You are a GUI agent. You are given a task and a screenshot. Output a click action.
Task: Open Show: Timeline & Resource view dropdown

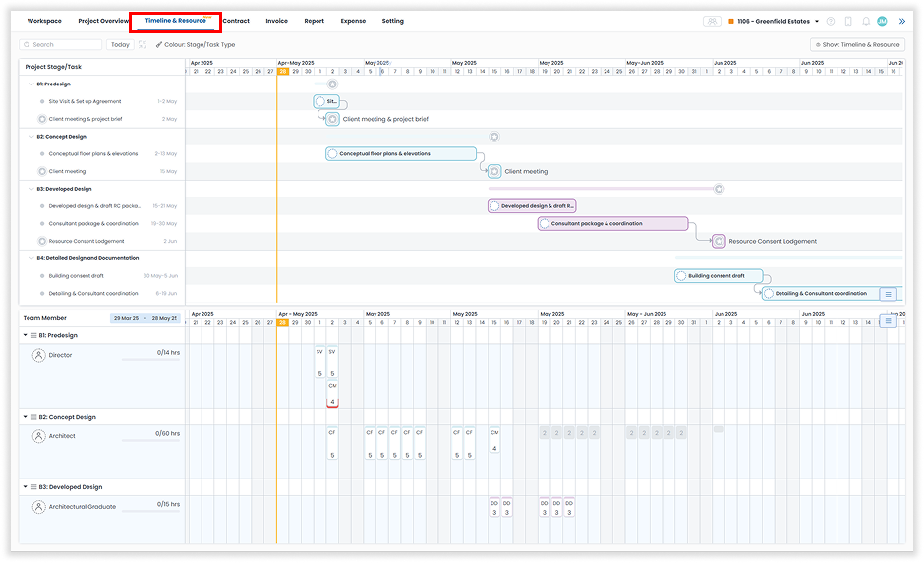click(x=857, y=45)
